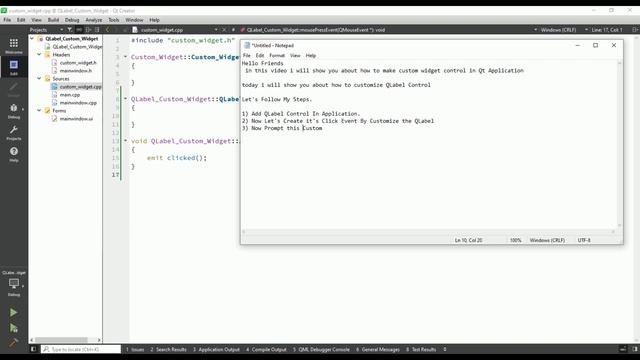The width and height of the screenshot is (640, 360).
Task: Open the Tools menu in Qt Creator
Action: [x=113, y=20]
